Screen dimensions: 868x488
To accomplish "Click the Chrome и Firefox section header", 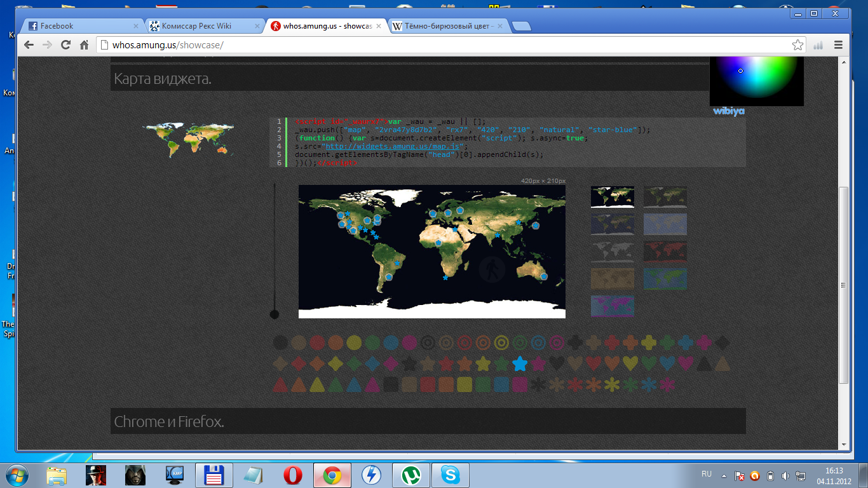I will (428, 421).
